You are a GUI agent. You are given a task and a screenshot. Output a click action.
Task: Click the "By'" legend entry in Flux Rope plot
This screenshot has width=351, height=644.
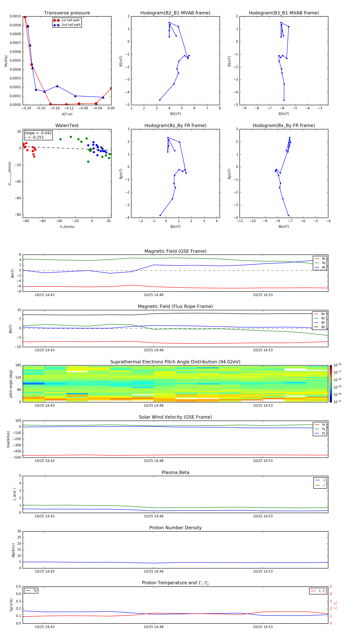pos(320,318)
